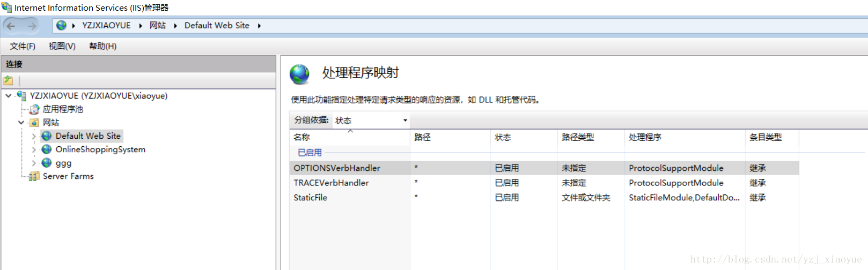Select the ggg site tree item

click(63, 163)
